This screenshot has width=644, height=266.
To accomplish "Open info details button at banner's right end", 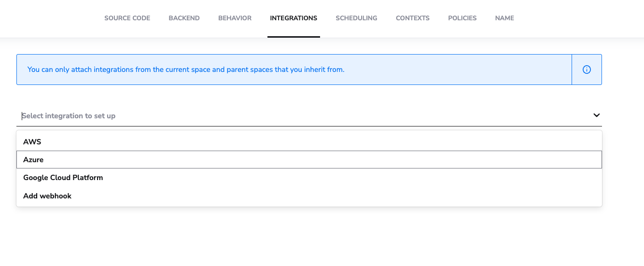I will (x=587, y=70).
